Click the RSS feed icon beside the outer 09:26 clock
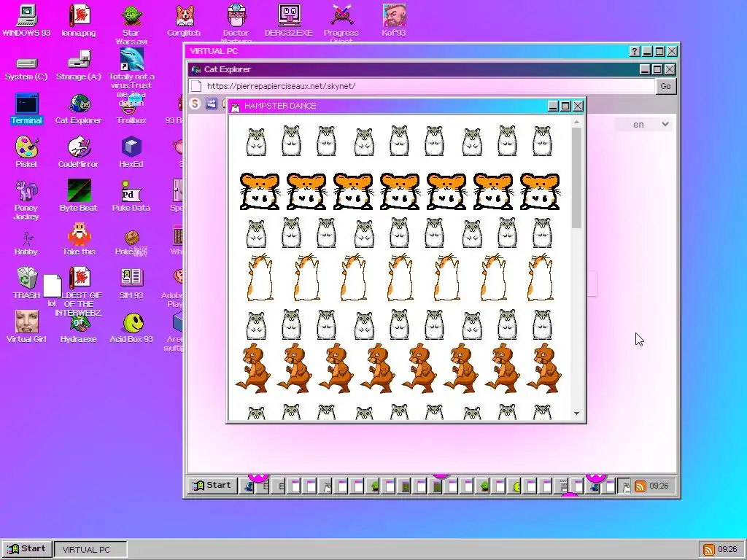 709,550
